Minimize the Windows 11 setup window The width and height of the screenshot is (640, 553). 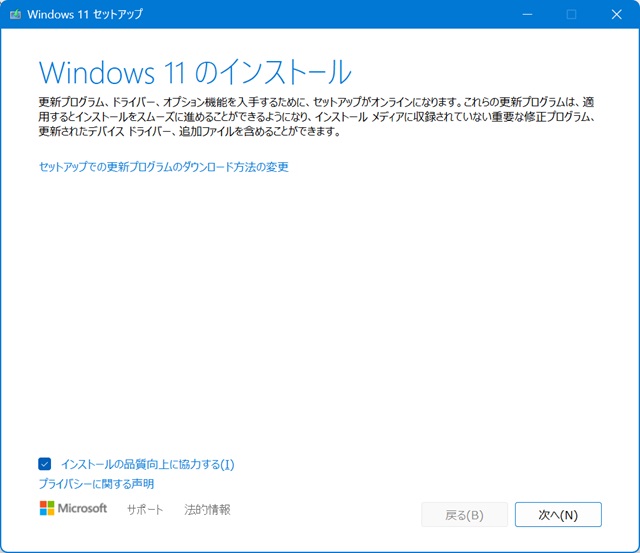527,15
